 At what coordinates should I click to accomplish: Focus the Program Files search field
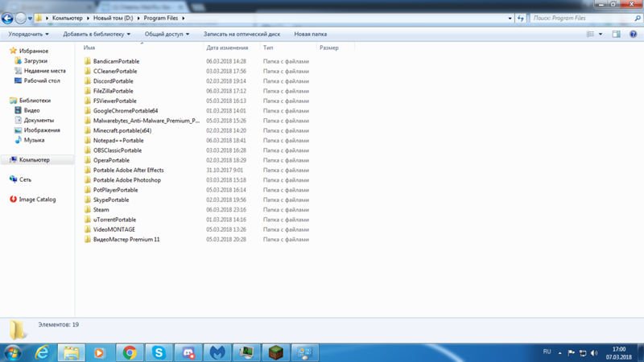click(x=582, y=18)
